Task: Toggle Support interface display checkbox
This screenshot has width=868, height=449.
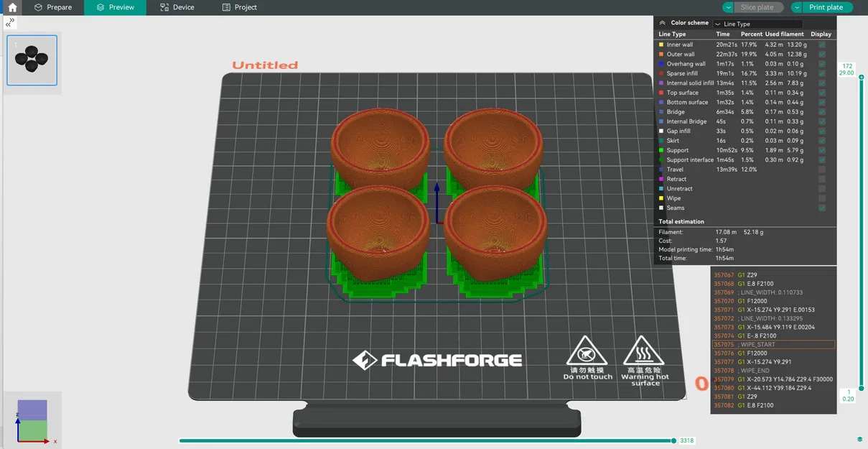Action: tap(822, 159)
